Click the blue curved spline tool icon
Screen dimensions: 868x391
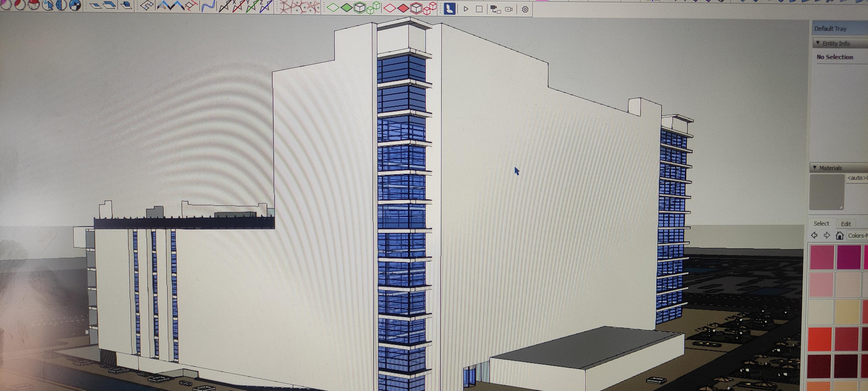point(208,6)
